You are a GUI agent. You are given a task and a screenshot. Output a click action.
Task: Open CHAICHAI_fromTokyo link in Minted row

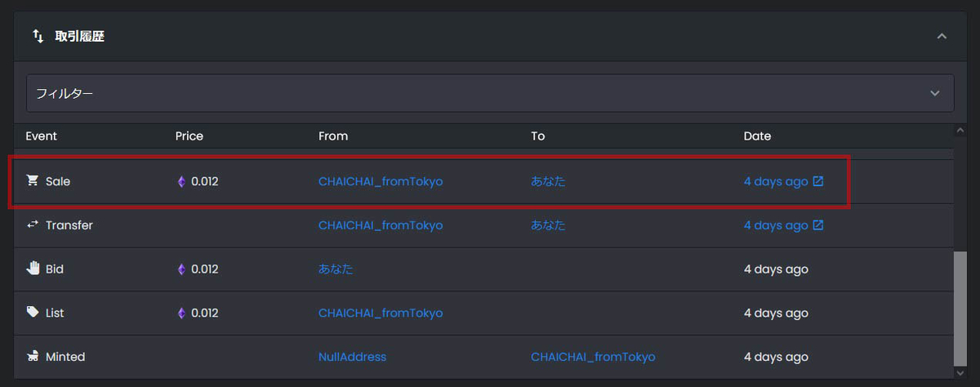point(593,357)
